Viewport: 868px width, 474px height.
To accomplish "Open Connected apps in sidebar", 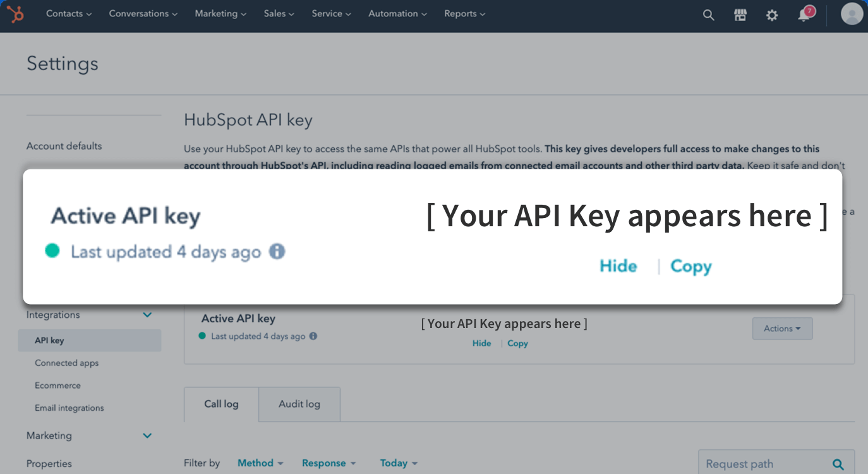I will click(66, 363).
